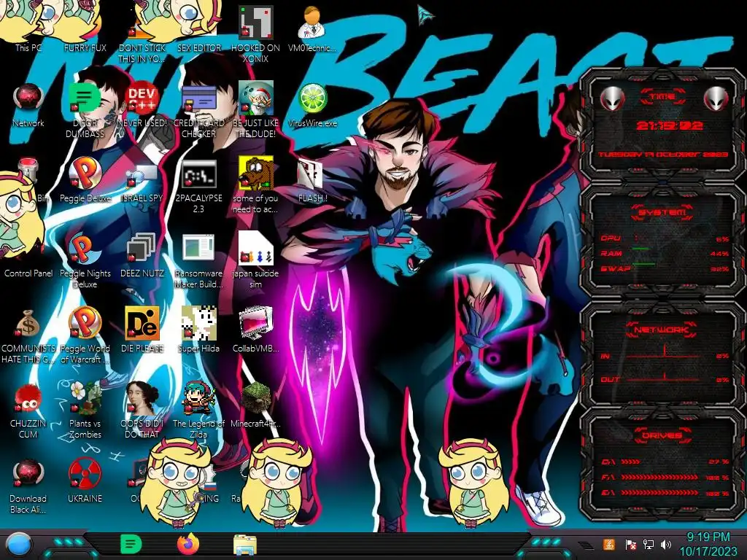This screenshot has height=560, width=747.
Task: Click the TIME header in the widget
Action: click(x=662, y=97)
